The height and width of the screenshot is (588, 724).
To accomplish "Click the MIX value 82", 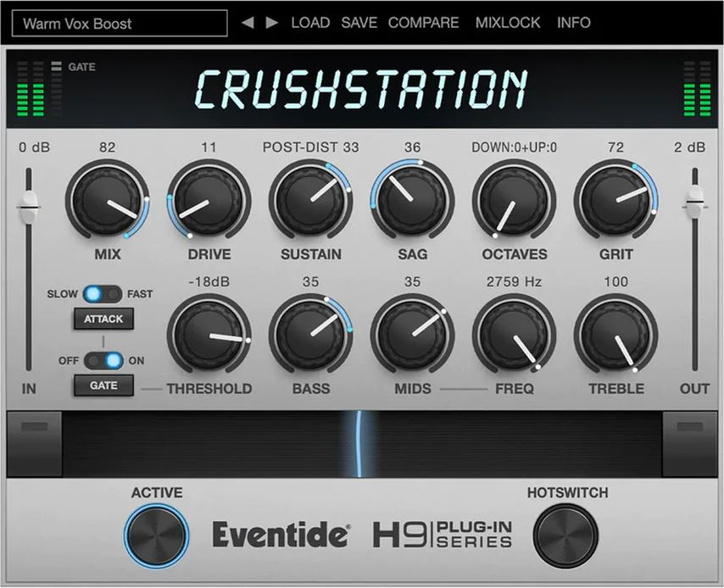I will [107, 147].
